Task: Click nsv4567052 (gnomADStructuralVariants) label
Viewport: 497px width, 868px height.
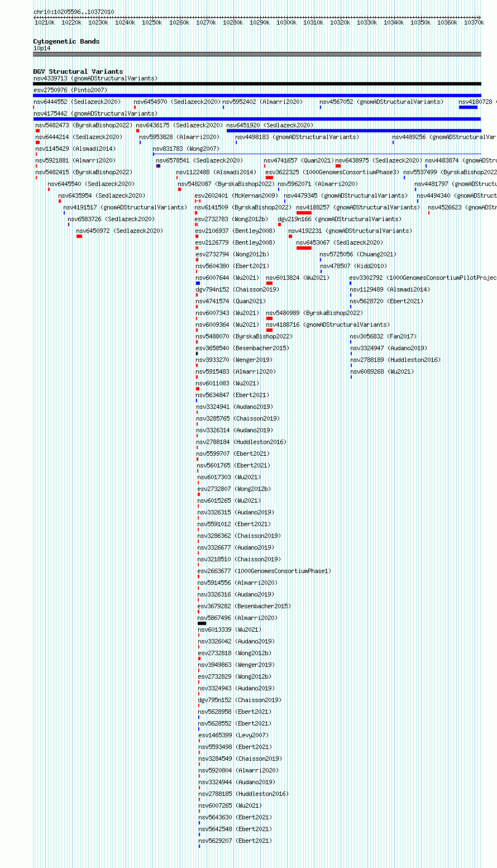Action: tap(381, 102)
